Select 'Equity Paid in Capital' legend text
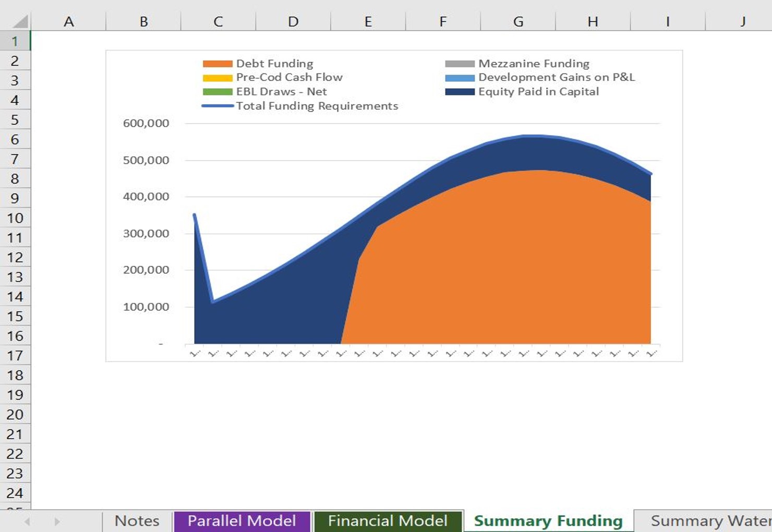Screen dimensions: 772x532 [x=538, y=92]
